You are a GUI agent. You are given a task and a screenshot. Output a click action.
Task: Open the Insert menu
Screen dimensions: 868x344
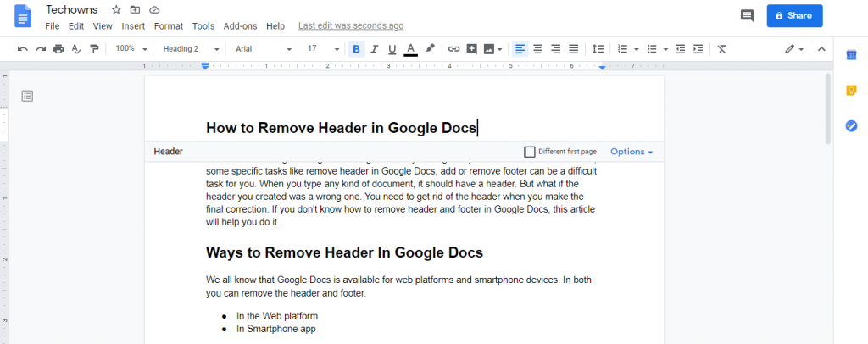[x=133, y=26]
